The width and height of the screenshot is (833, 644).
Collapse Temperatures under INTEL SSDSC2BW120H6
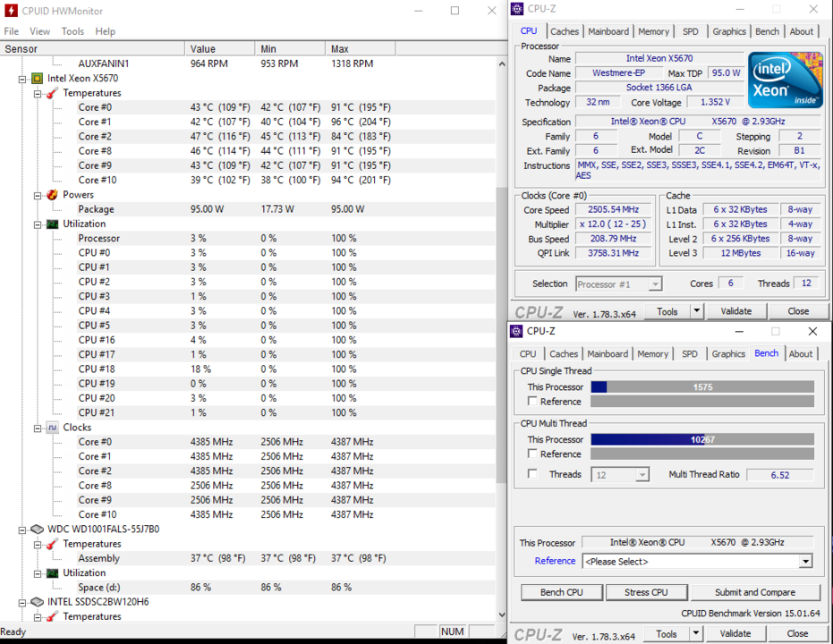pos(38,617)
